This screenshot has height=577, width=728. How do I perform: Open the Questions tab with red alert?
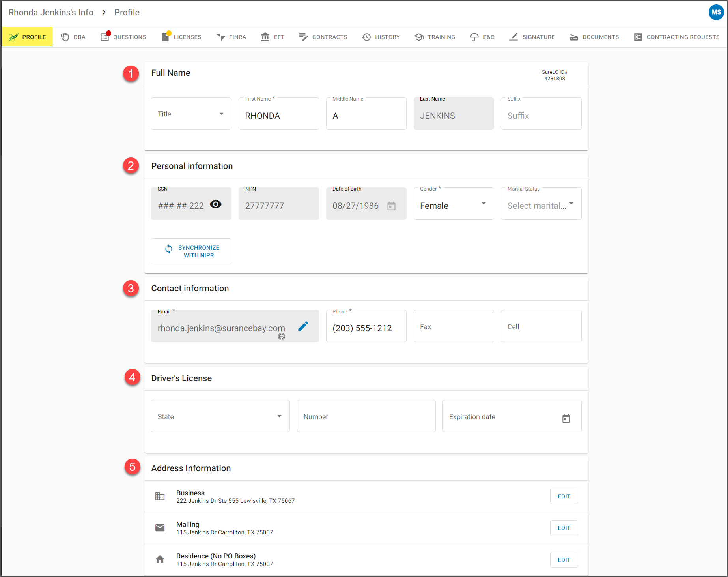[123, 37]
